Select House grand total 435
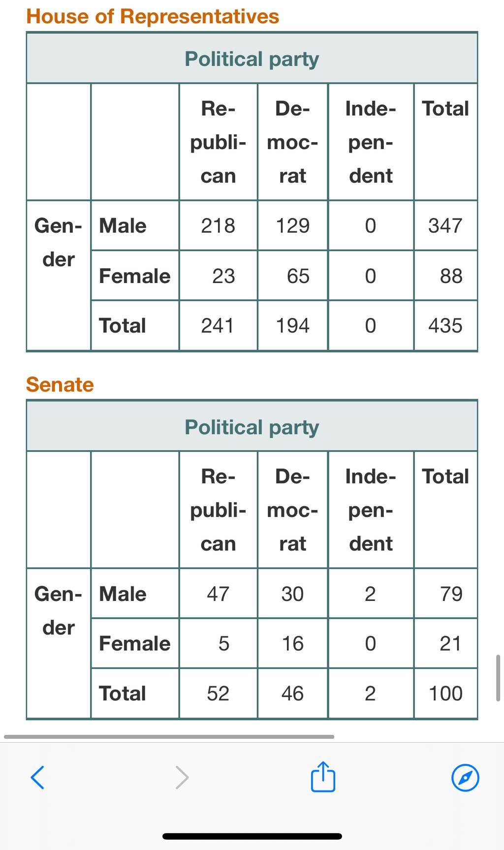The width and height of the screenshot is (504, 850). pos(445,325)
